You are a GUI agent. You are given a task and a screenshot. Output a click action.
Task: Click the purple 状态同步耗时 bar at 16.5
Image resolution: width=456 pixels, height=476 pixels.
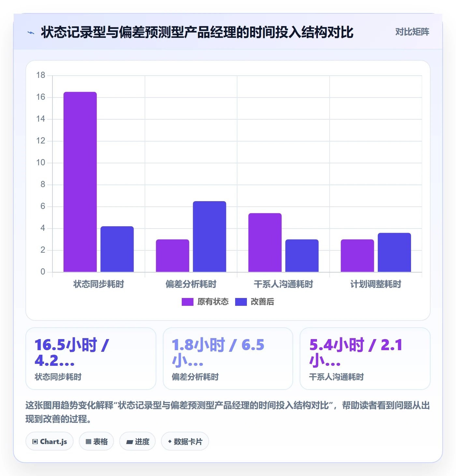80,182
